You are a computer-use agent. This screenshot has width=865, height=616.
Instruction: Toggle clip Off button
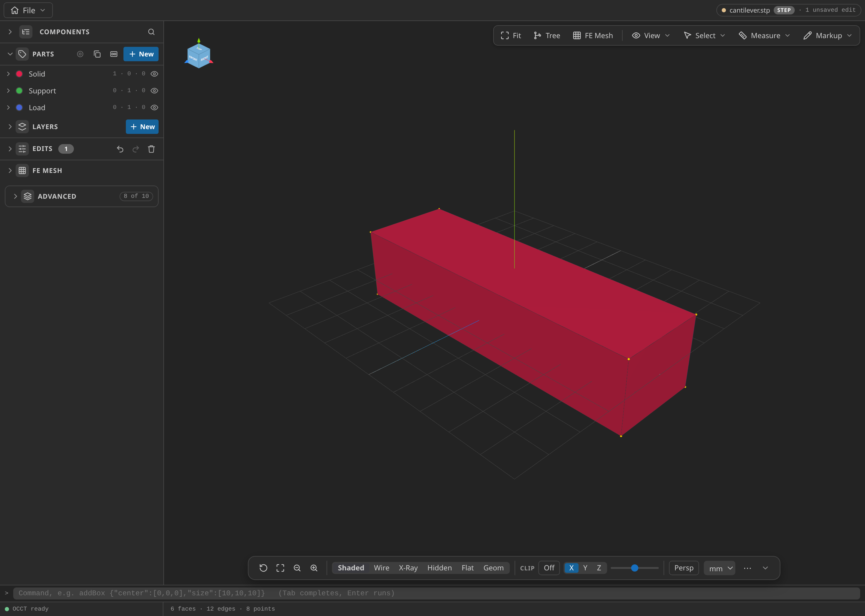pyautogui.click(x=549, y=568)
